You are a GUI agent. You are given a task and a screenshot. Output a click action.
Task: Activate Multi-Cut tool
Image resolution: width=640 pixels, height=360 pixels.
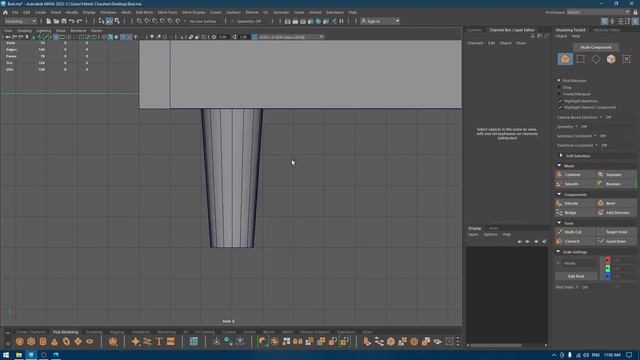point(575,232)
